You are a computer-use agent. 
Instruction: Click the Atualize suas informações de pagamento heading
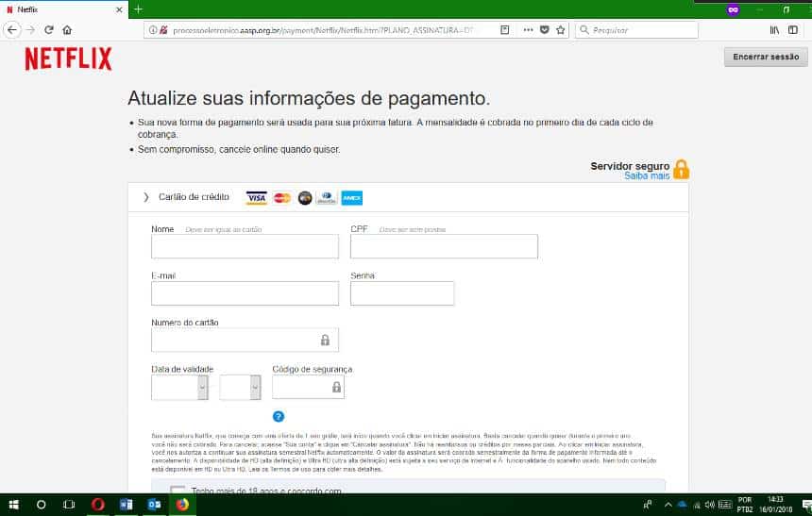pyautogui.click(x=309, y=98)
